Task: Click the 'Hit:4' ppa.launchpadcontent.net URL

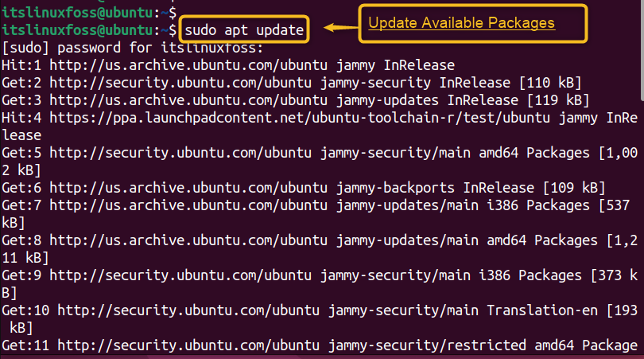Action: click(300, 118)
